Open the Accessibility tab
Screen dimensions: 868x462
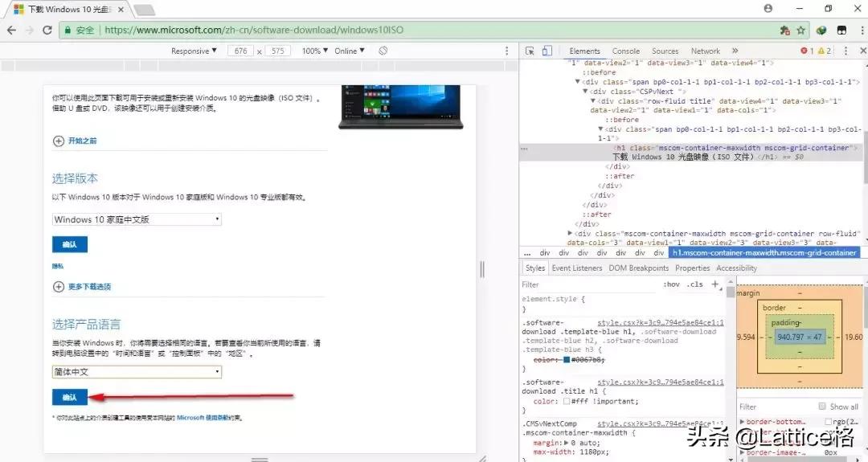point(736,268)
